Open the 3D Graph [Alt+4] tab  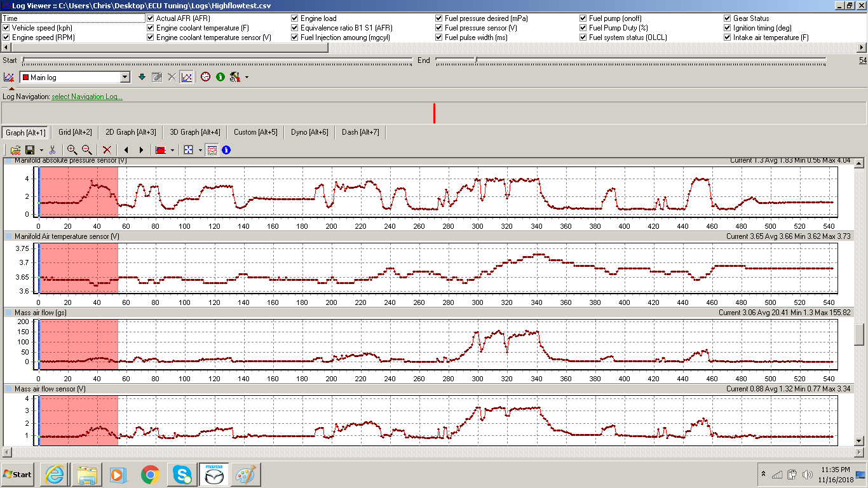point(195,132)
